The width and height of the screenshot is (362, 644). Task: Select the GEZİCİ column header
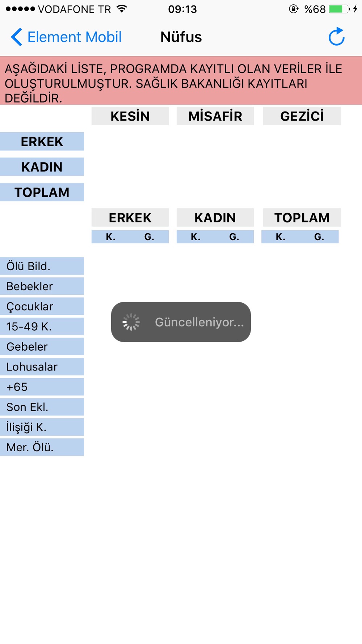coord(302,116)
